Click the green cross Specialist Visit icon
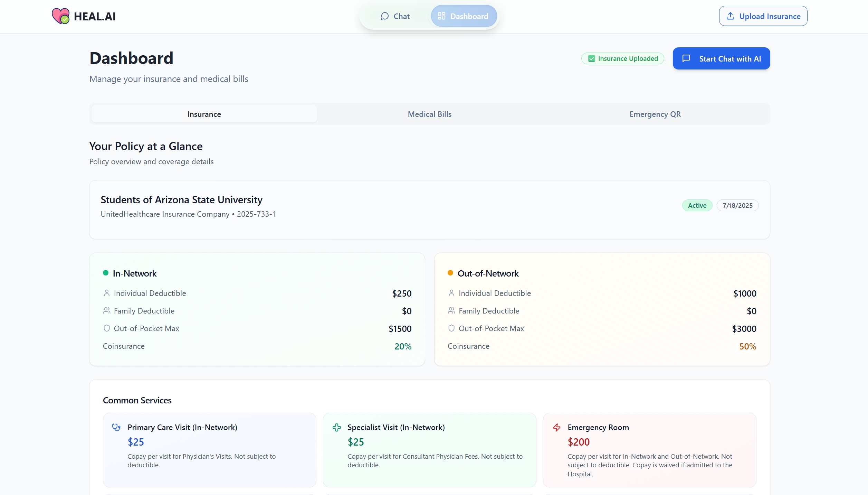This screenshot has width=868, height=495. click(x=336, y=428)
